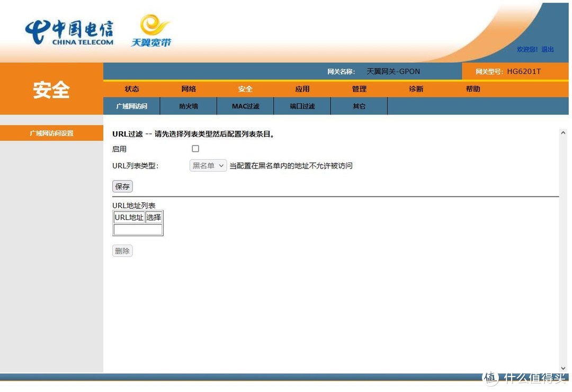This screenshot has width=572, height=392.
Task: Open the 网络 settings tab
Action: tap(188, 89)
